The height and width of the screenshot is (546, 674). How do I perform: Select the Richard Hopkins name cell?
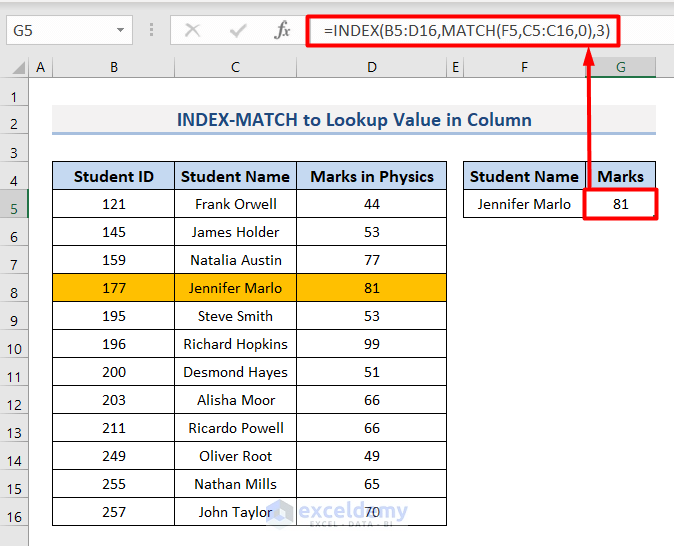(x=235, y=344)
